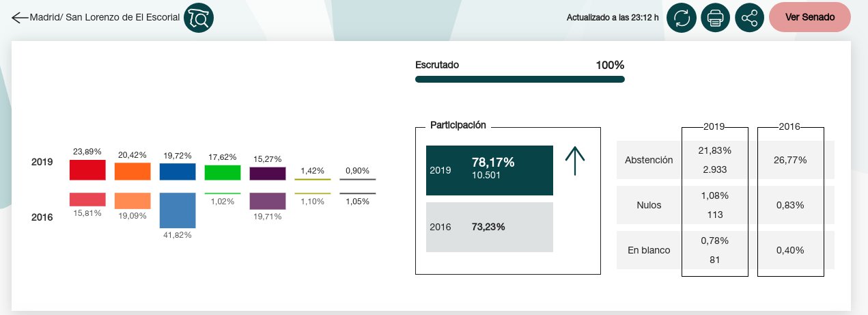
Task: Click the back arrow beside Madrid
Action: tap(20, 18)
